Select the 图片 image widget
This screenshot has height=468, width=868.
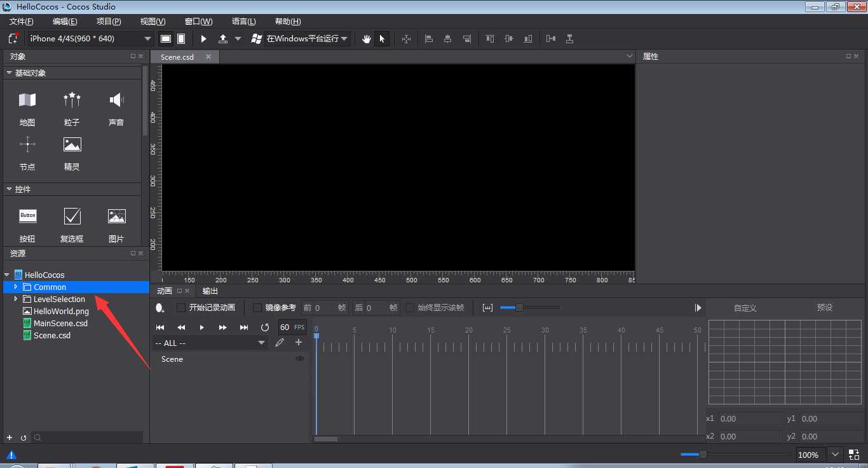click(116, 224)
